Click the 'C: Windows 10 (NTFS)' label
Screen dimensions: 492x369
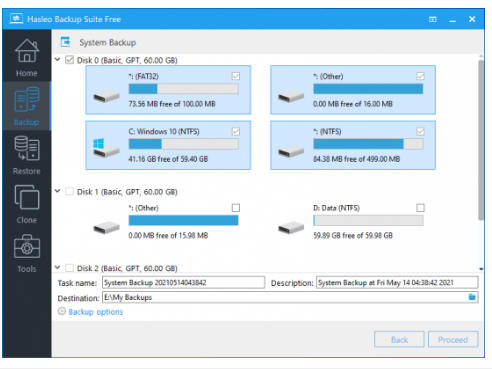[164, 131]
